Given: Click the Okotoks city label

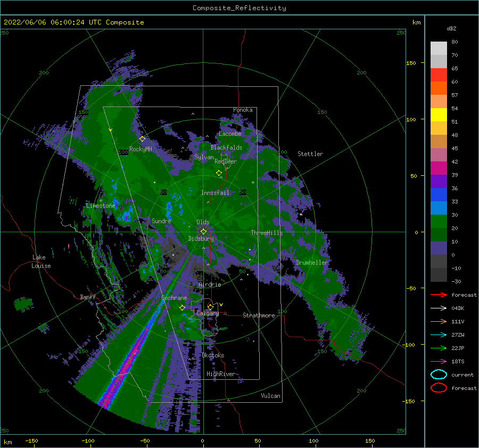Looking at the screenshot, I should click(x=213, y=355).
